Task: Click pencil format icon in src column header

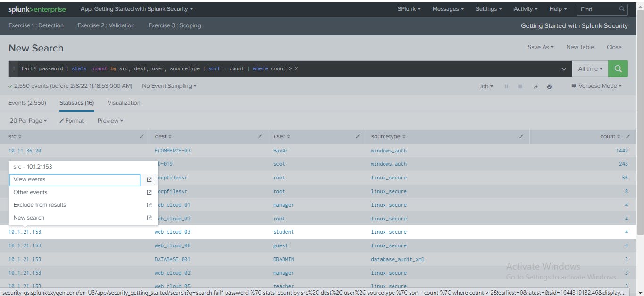Action: [x=142, y=136]
